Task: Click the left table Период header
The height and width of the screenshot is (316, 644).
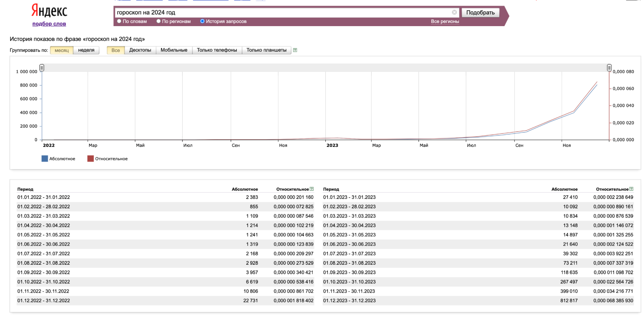Action: pyautogui.click(x=25, y=189)
